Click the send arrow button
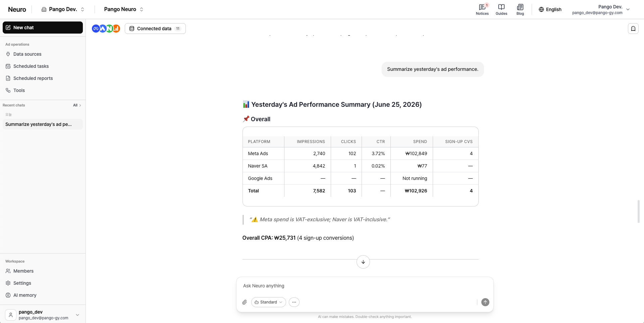Image resolution: width=644 pixels, height=323 pixels. tap(485, 302)
